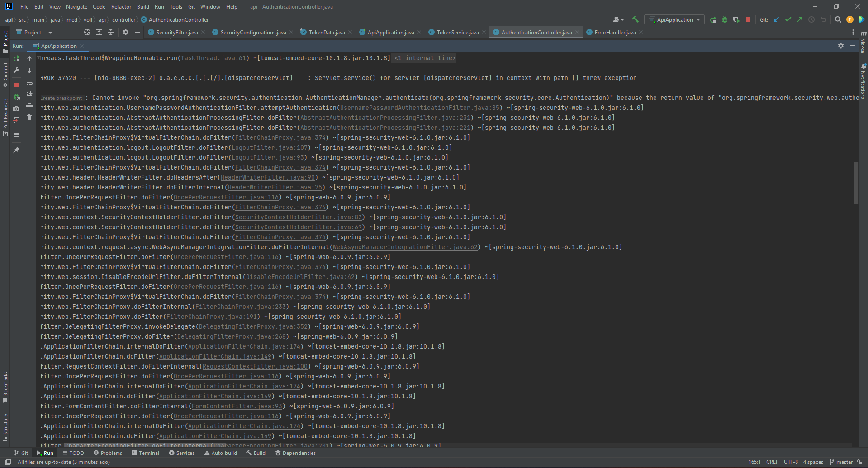Open Search Everywhere magnifier
The height and width of the screenshot is (468, 868).
coord(838,19)
